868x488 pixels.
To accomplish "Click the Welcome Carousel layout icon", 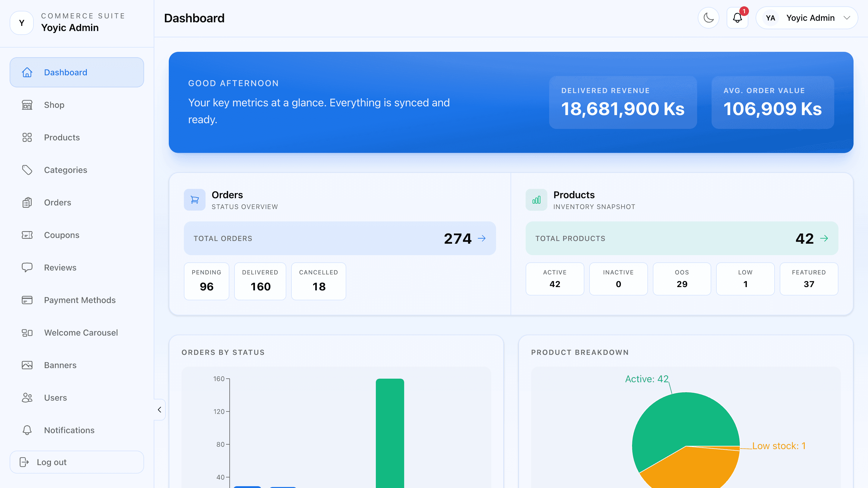I will (x=27, y=333).
